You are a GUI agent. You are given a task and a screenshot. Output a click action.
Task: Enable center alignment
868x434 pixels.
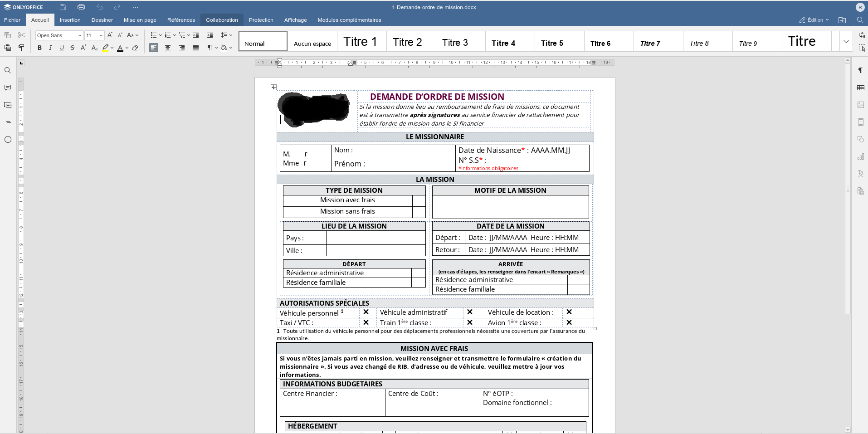[168, 48]
